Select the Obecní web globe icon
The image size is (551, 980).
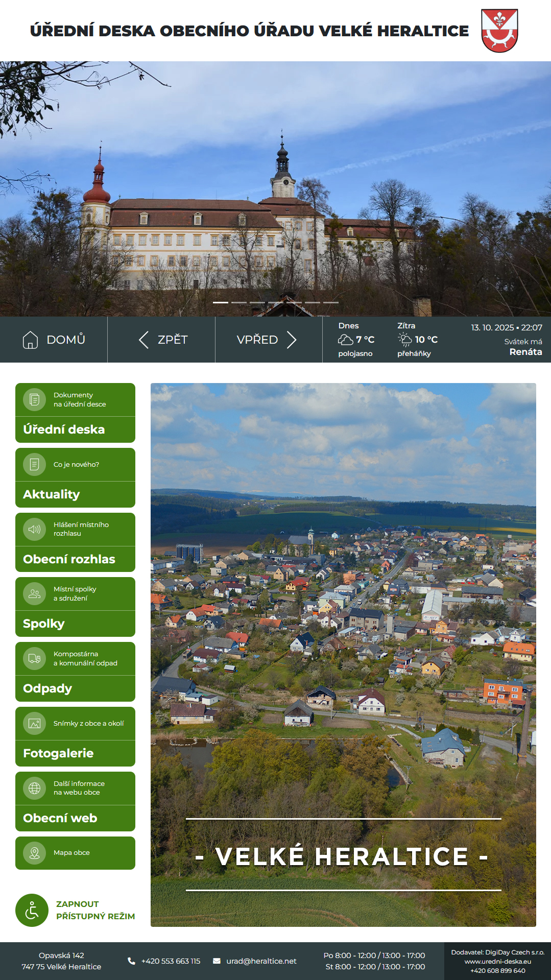[x=34, y=788]
